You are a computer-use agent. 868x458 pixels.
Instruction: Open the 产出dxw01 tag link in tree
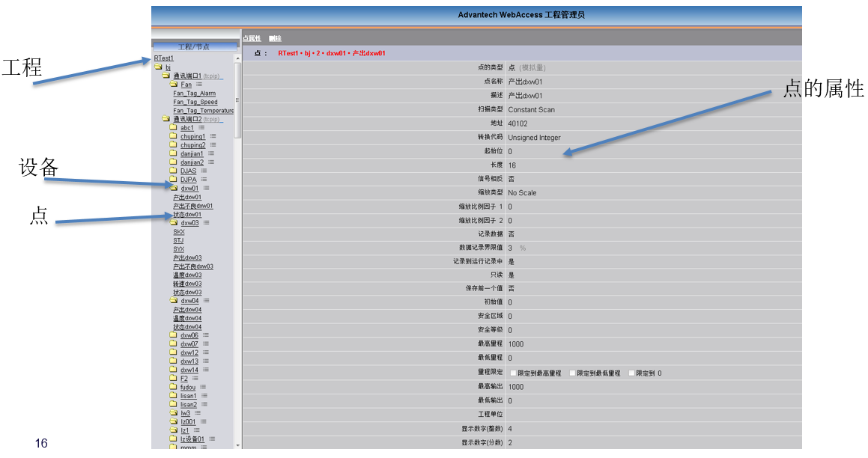(x=187, y=197)
